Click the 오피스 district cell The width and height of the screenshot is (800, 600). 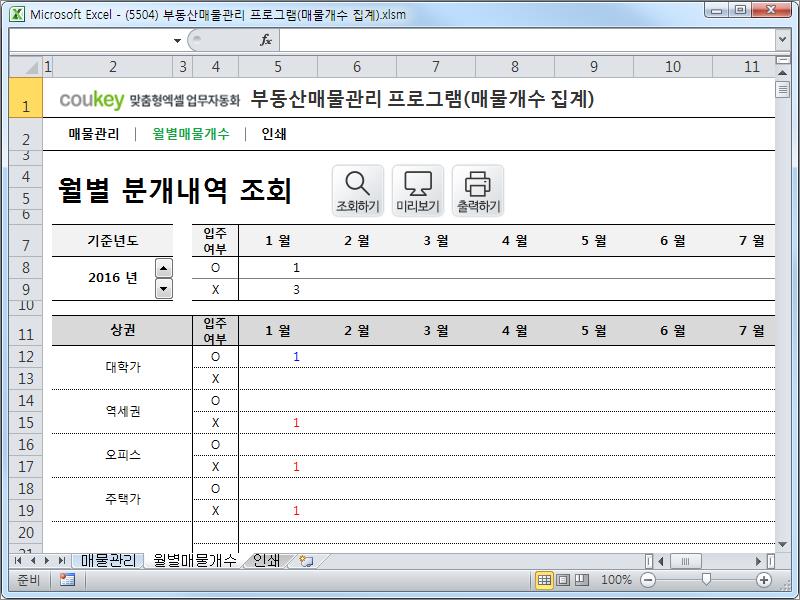(123, 455)
